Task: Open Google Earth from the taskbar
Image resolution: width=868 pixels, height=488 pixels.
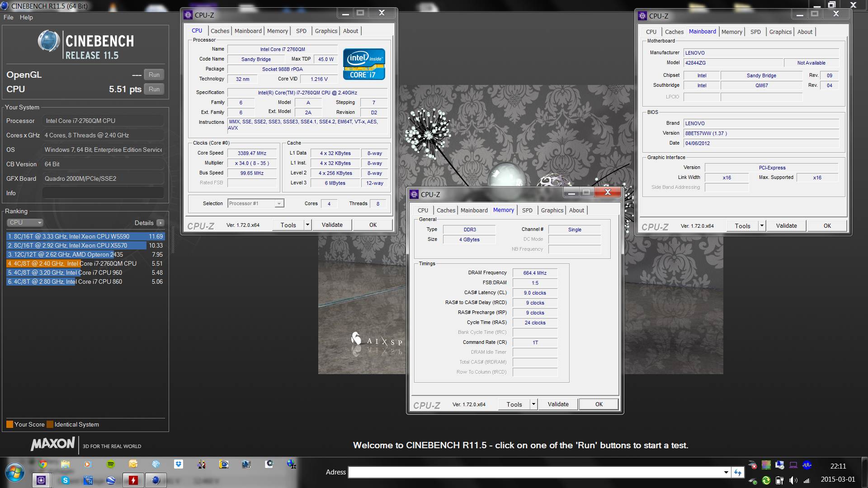Action: click(x=111, y=480)
